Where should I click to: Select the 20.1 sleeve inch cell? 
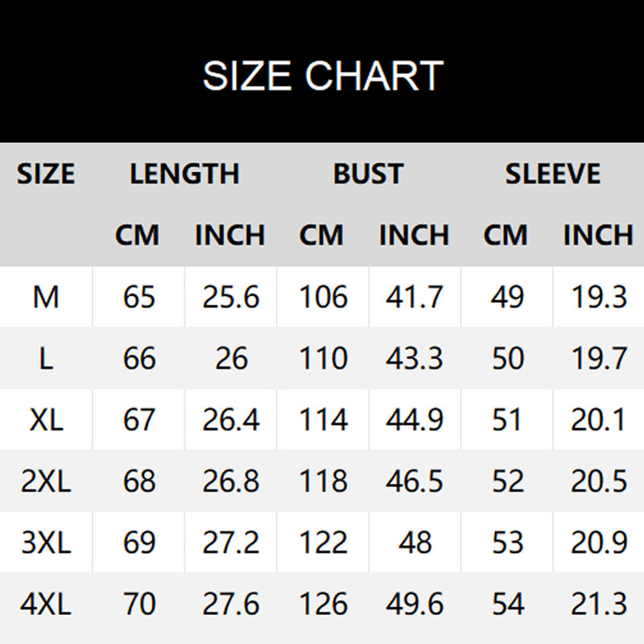click(x=598, y=419)
